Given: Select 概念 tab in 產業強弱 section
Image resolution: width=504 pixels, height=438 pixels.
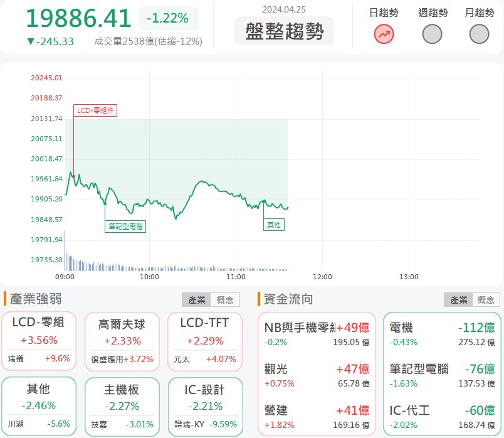Looking at the screenshot, I should (x=225, y=300).
